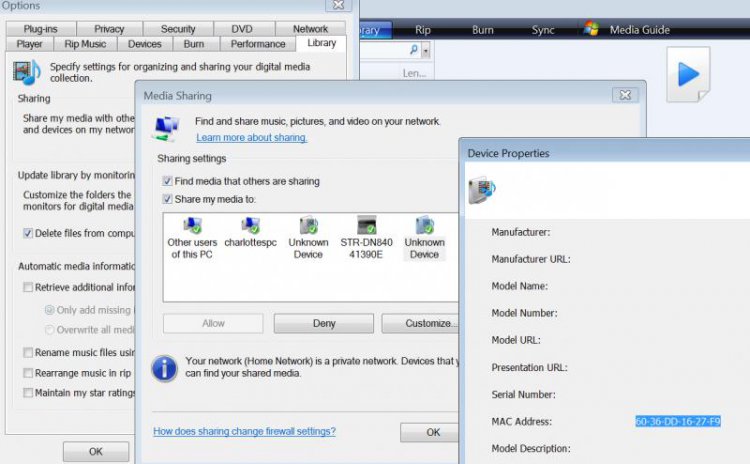Select the highlighted Unknown Device right of STR-DN840
Image resolution: width=750 pixels, height=464 pixels.
point(425,225)
